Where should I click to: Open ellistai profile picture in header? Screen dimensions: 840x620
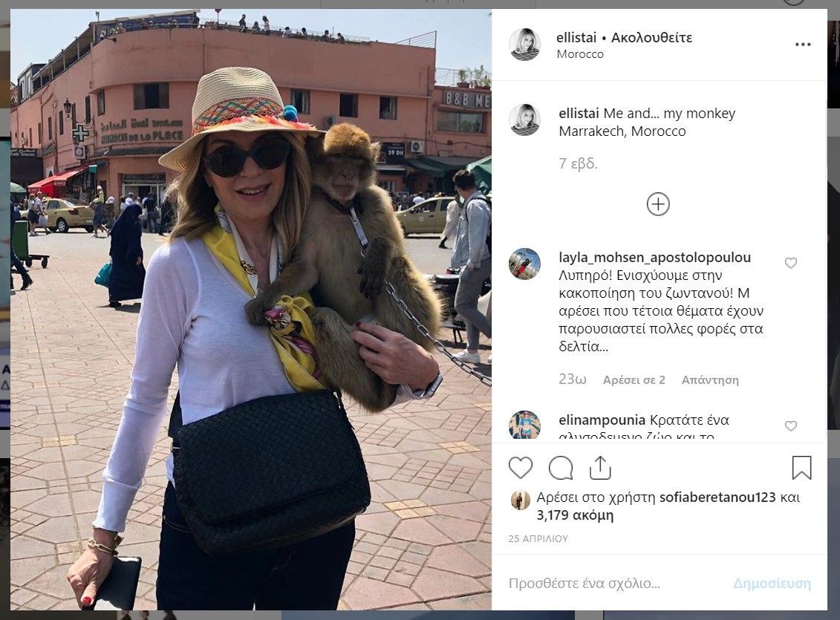(524, 45)
